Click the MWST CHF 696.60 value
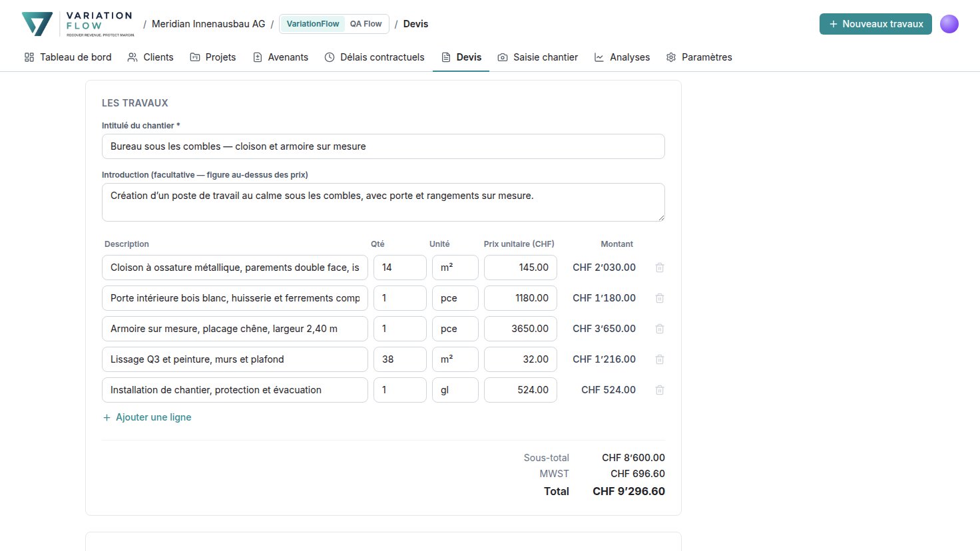 [x=638, y=474]
